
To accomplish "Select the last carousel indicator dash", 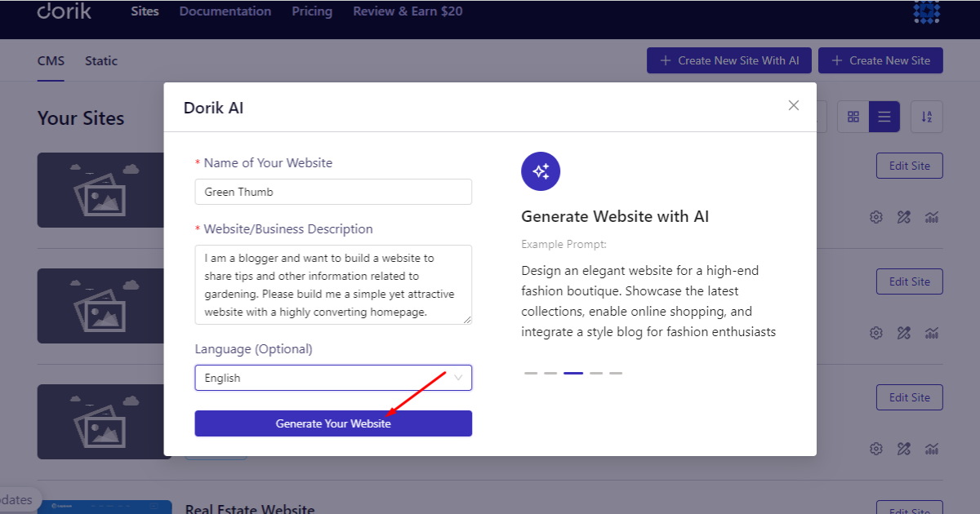I will click(x=616, y=373).
